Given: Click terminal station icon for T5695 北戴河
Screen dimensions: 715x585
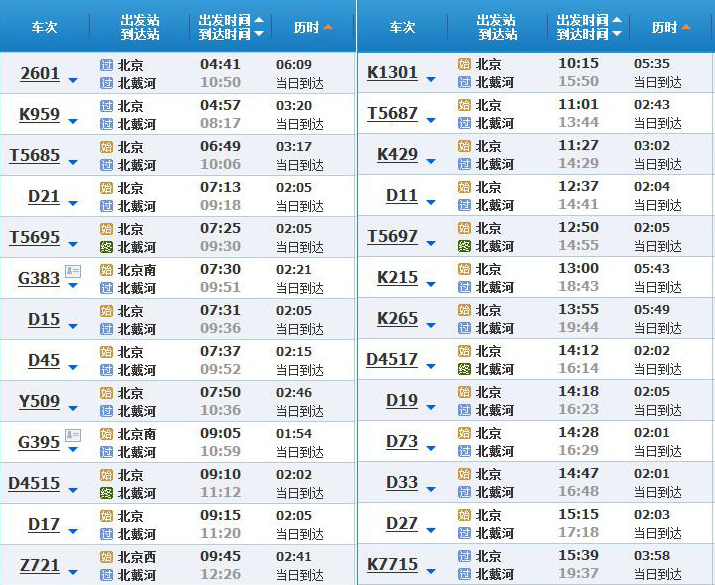Looking at the screenshot, I should (x=106, y=247).
